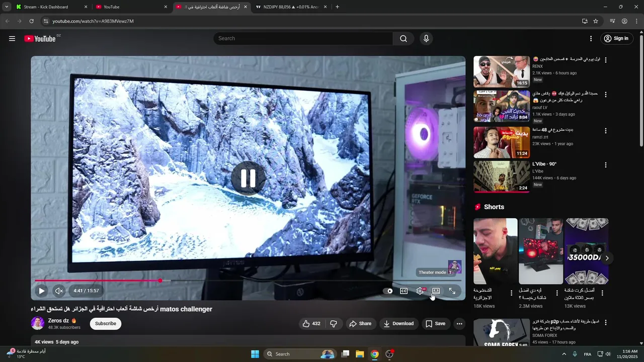Open options menu for the RENX video
Screen dimensions: 644x362
coord(606,60)
